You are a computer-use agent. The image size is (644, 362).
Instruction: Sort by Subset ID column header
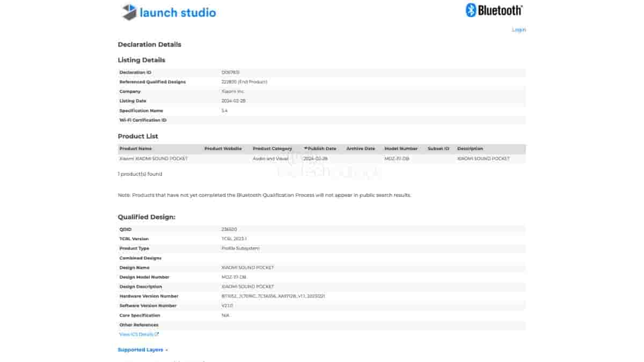438,149
